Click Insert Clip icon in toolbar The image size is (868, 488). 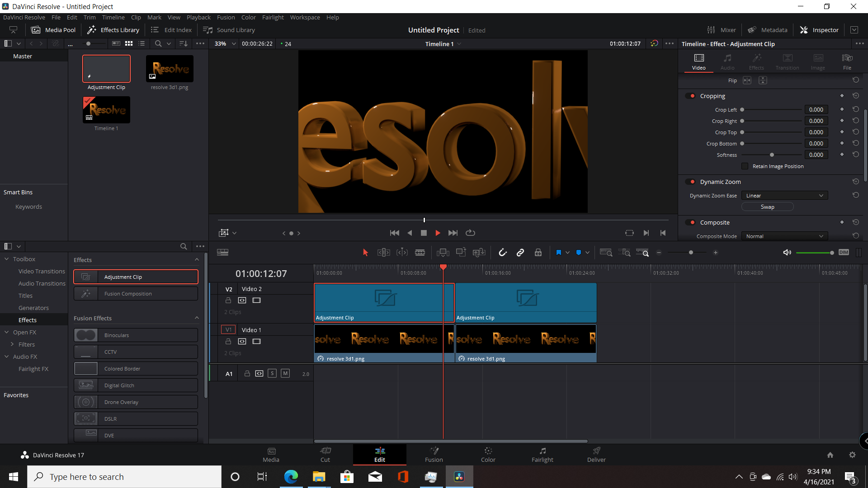tap(443, 253)
